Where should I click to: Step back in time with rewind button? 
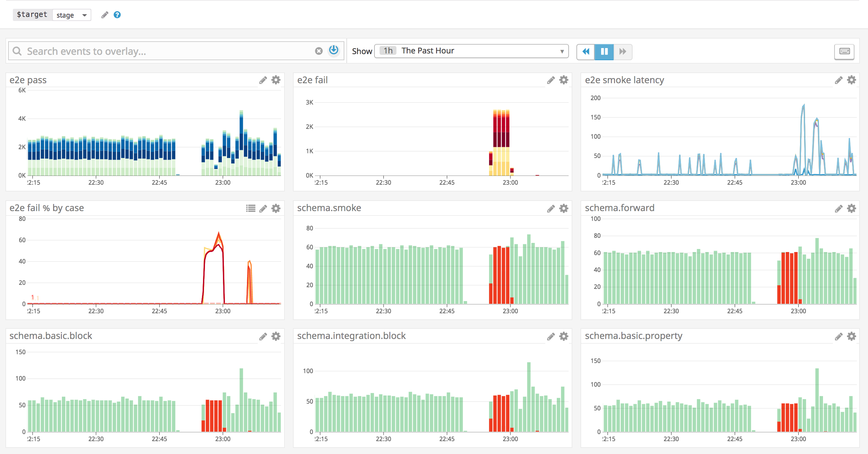(586, 51)
